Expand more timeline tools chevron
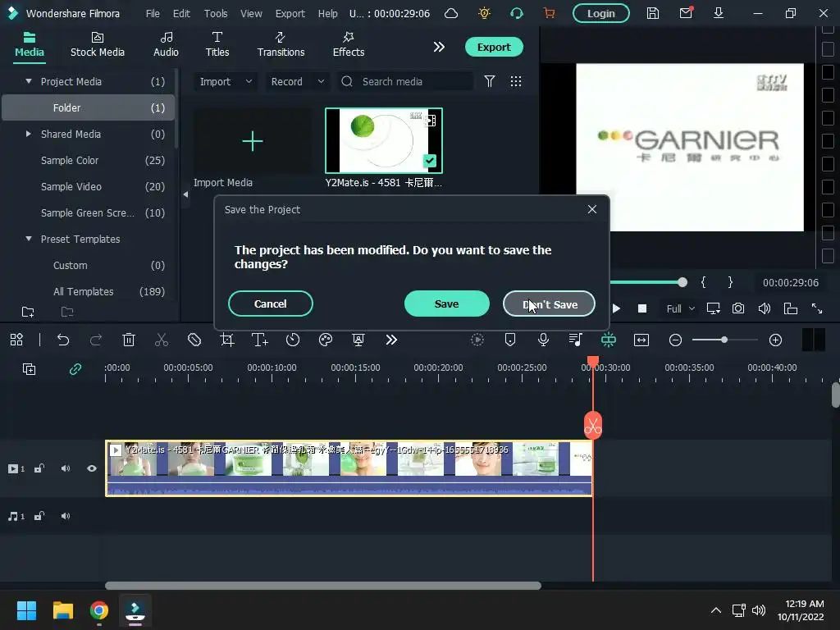This screenshot has height=630, width=840. click(x=391, y=340)
